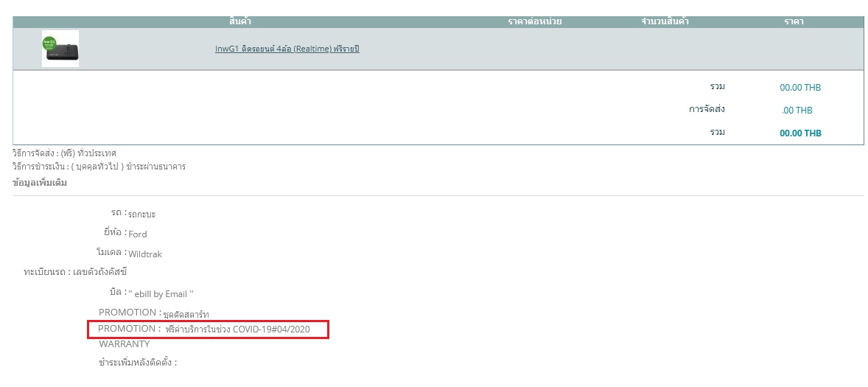
Task: Click the วิธีการชำระเงิน payment method line
Action: point(99,167)
